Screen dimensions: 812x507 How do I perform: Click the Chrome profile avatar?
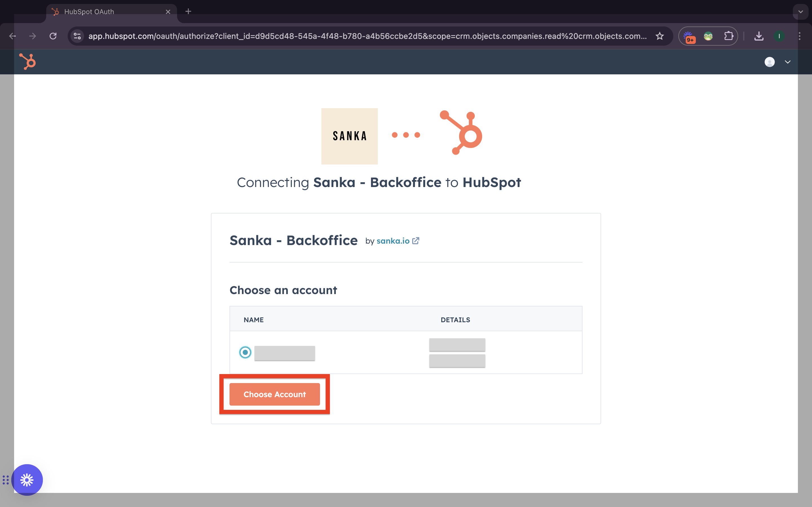(779, 36)
